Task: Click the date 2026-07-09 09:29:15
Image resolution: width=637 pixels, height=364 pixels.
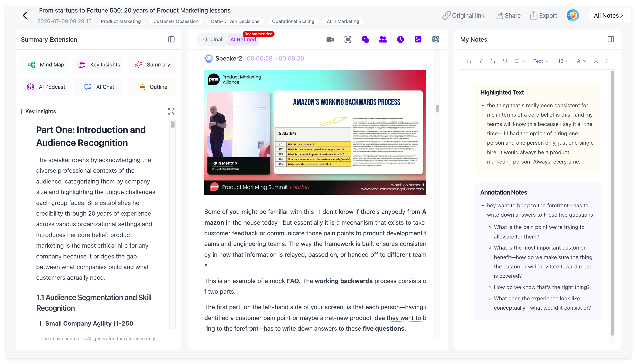Action: click(64, 21)
